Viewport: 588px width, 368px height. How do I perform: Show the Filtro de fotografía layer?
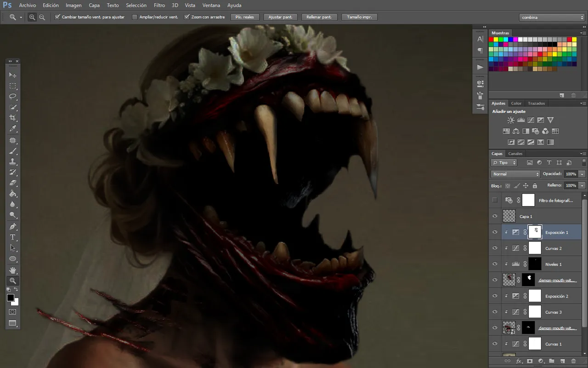coord(495,200)
